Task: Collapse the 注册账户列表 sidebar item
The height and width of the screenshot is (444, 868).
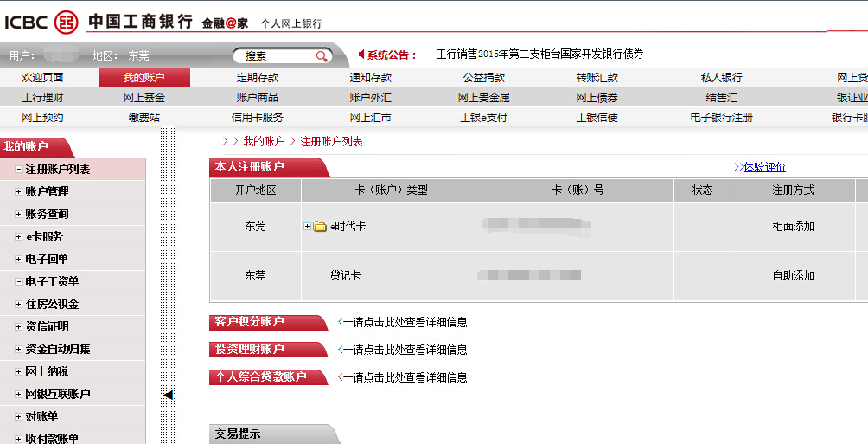Action: pyautogui.click(x=18, y=169)
